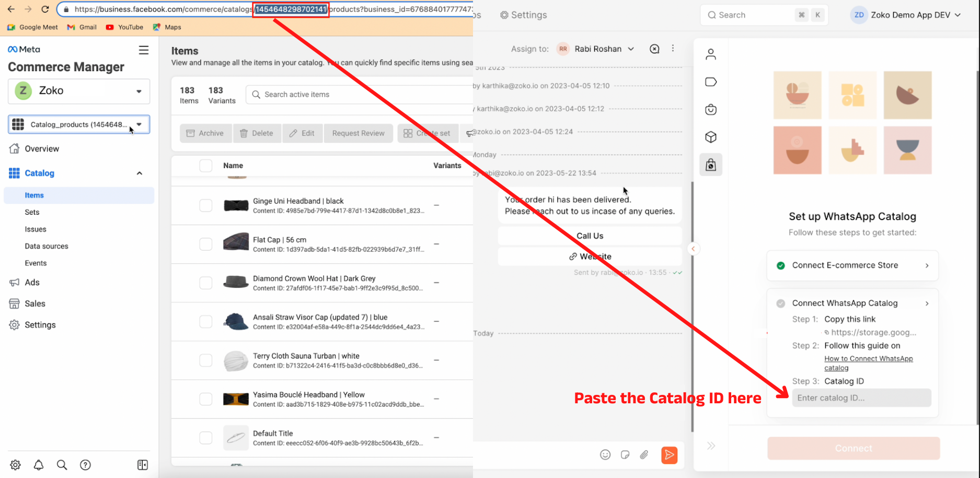Open the chat more options menu
Screen dimensions: 980x478
click(673, 48)
